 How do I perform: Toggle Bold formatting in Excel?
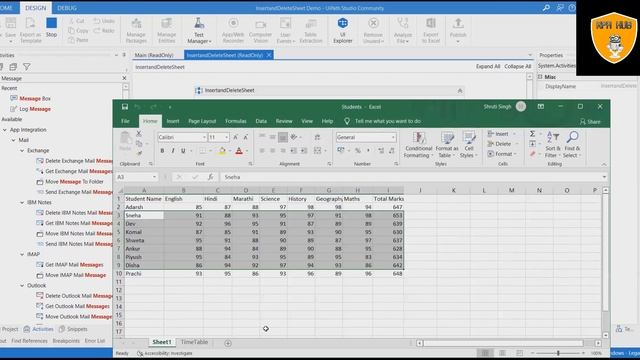[162, 151]
